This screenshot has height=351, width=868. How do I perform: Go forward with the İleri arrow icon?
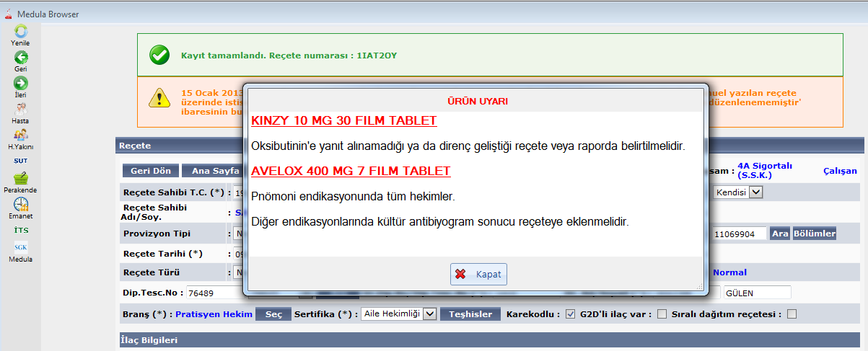pos(20,84)
